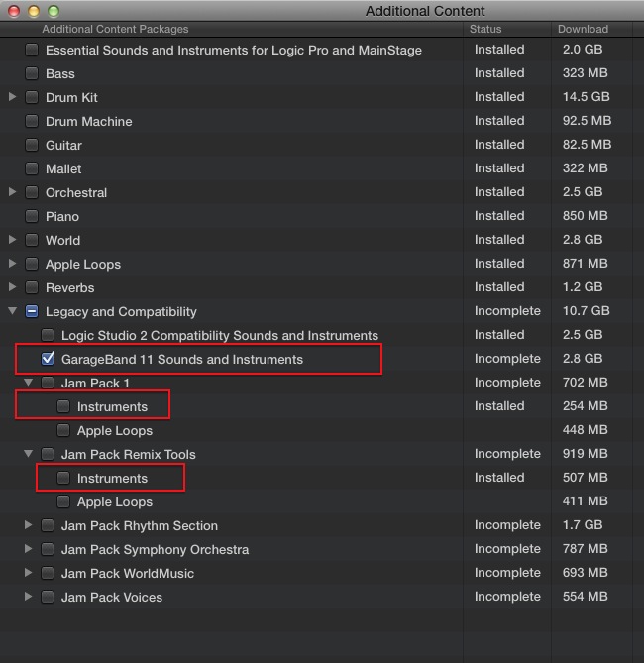Image resolution: width=644 pixels, height=663 pixels.
Task: Close the Additional Content window
Action: [14, 11]
